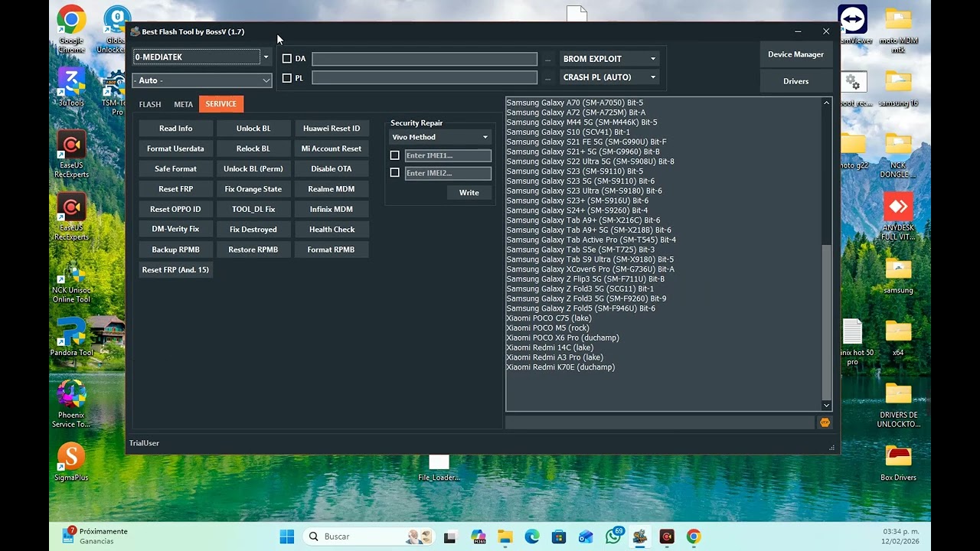Click the Backup RPMB button
Viewport: 980px width, 551px height.
[x=176, y=249]
